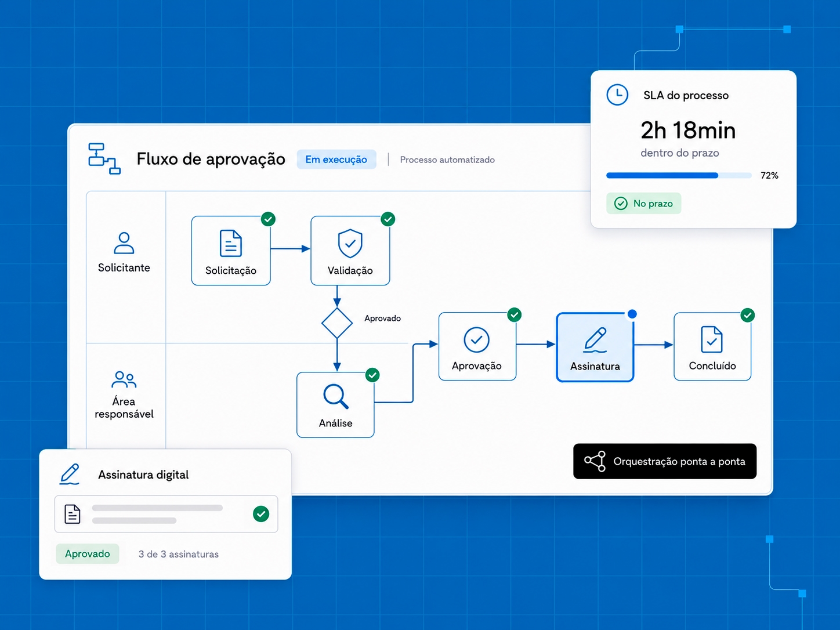Click the Solicitante lane label
This screenshot has height=630, width=840.
[124, 268]
